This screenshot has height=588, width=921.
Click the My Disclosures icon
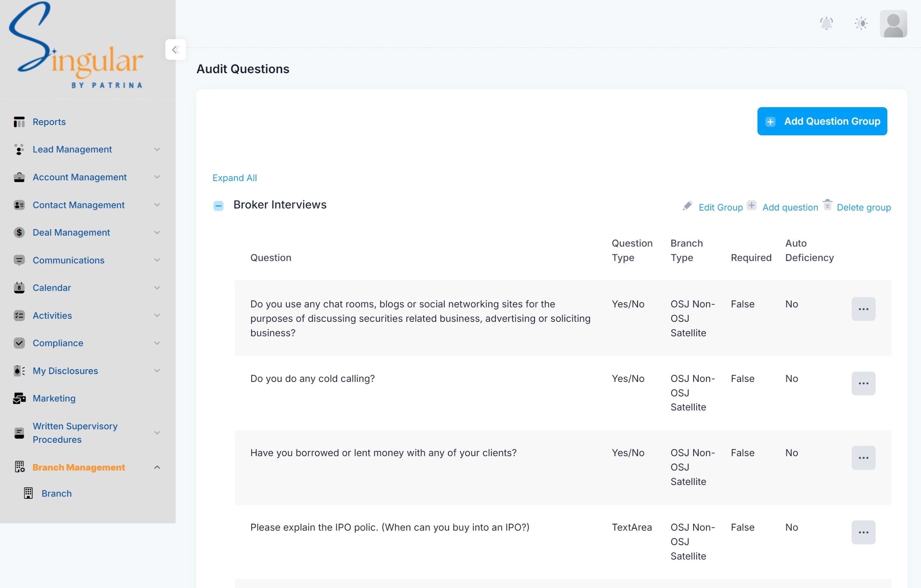tap(19, 371)
